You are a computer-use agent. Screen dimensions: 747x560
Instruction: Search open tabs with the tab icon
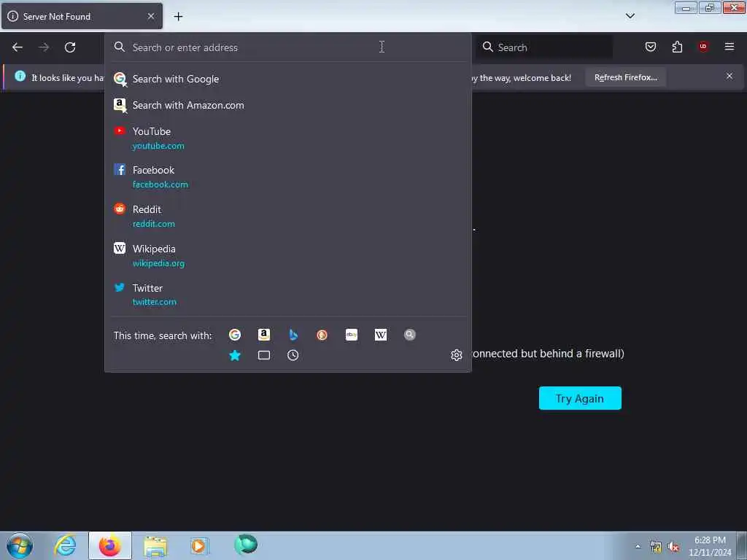(x=264, y=355)
